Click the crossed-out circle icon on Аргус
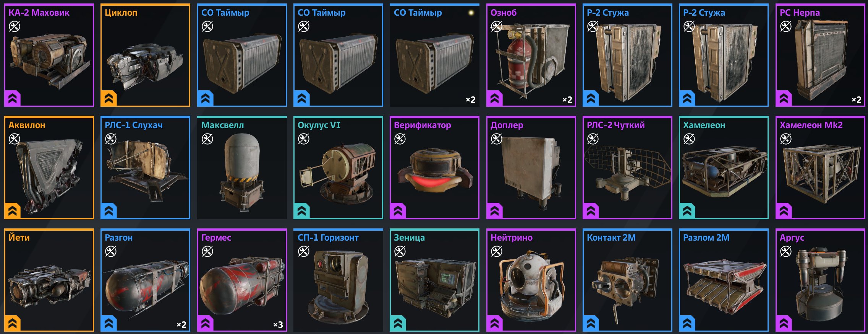 coord(785,251)
